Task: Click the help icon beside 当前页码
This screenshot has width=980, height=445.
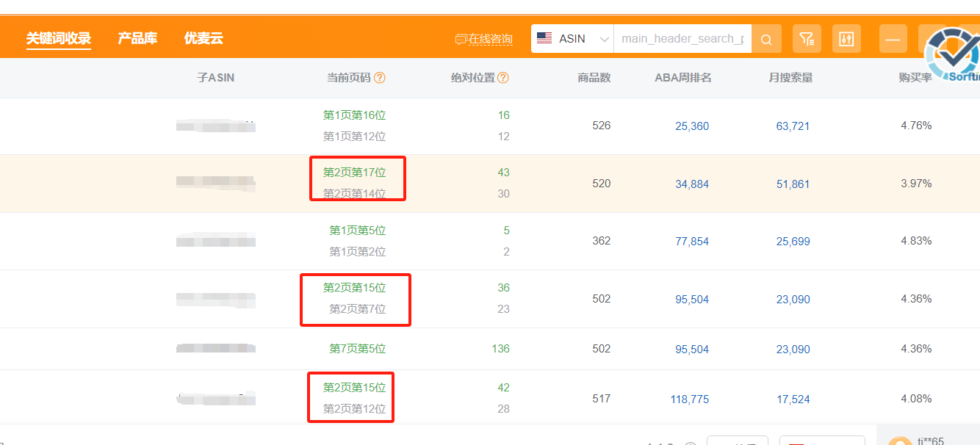Action: (x=380, y=78)
